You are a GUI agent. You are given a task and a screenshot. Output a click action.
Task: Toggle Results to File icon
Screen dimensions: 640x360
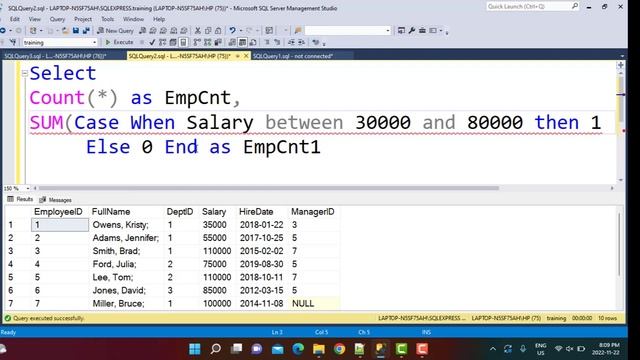[253, 42]
